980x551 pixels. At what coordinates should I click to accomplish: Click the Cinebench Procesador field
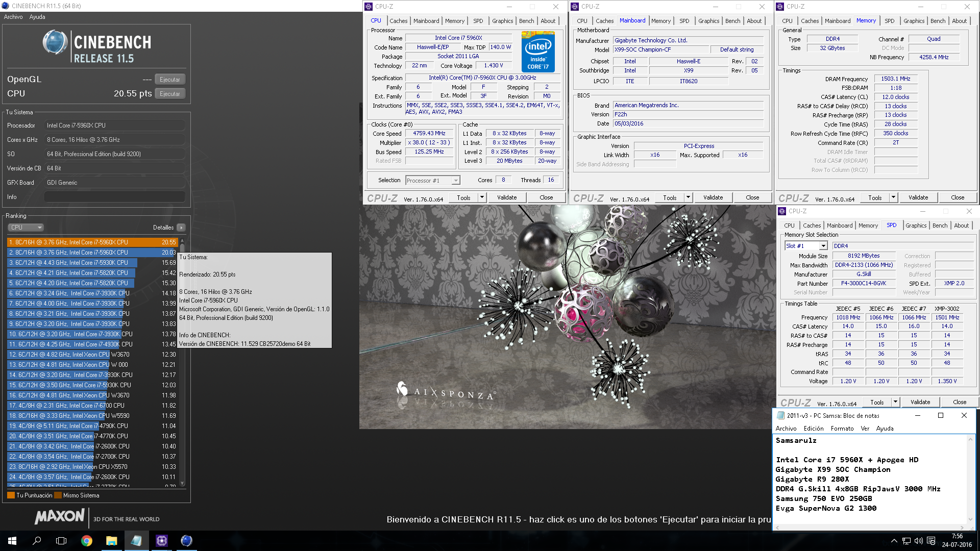115,126
